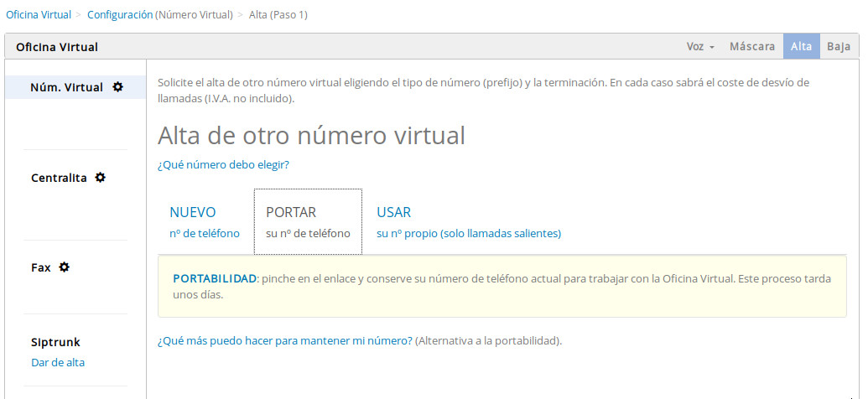Select the Alta tab in header
The width and height of the screenshot is (868, 399).
pos(801,47)
